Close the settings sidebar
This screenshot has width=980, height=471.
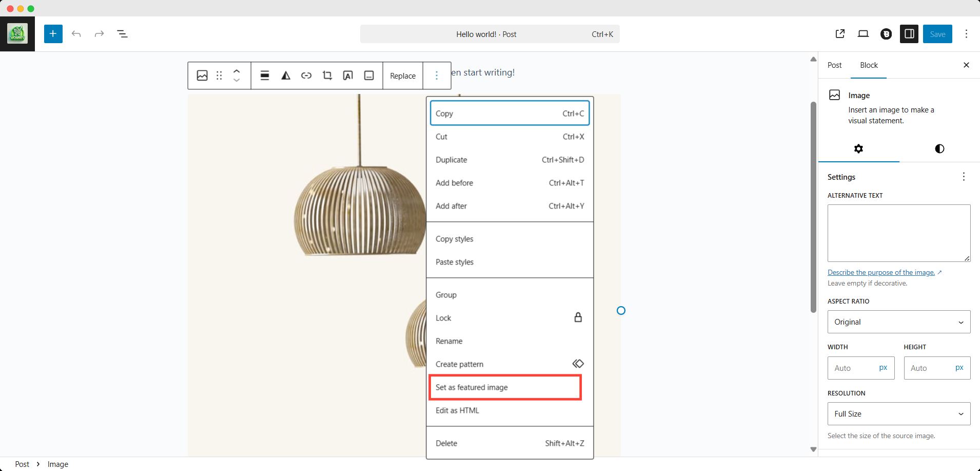click(x=966, y=65)
